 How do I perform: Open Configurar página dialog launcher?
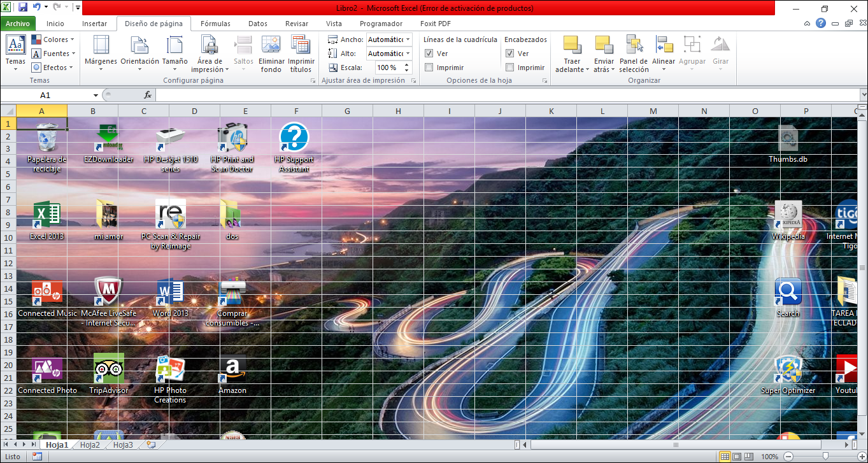coord(313,82)
